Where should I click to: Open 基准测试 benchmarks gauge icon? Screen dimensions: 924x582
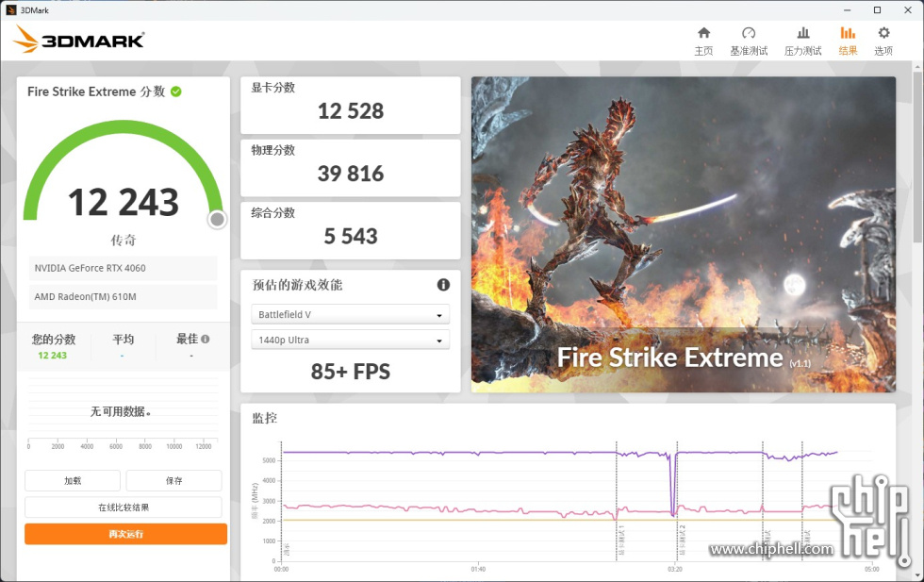pos(749,33)
